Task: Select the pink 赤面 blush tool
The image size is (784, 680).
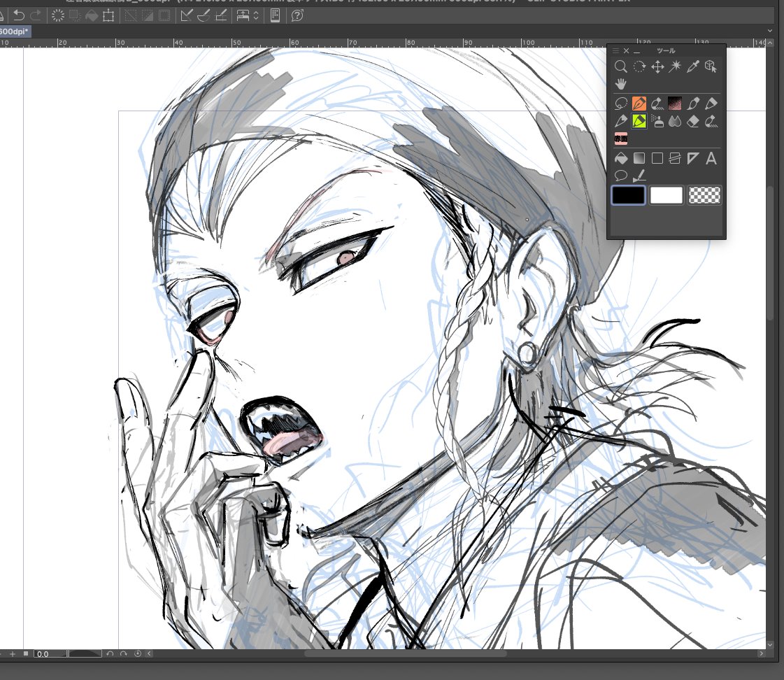Action: tap(620, 139)
